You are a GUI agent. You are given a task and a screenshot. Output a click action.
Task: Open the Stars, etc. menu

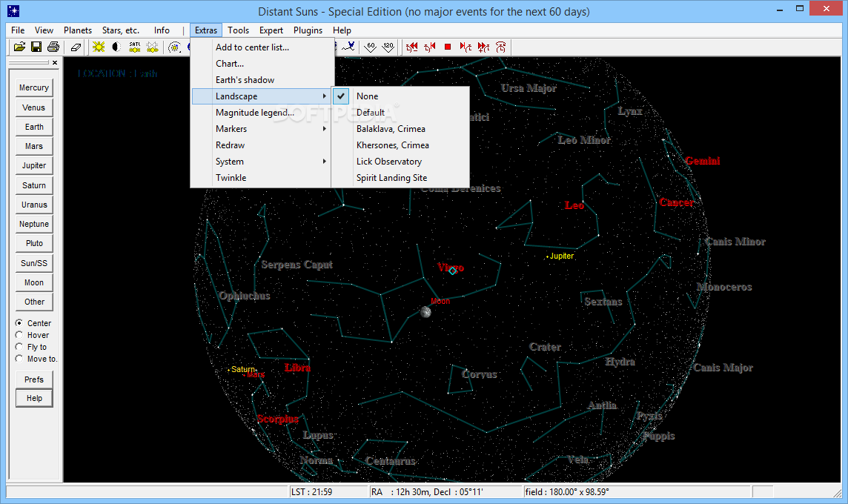pos(121,30)
